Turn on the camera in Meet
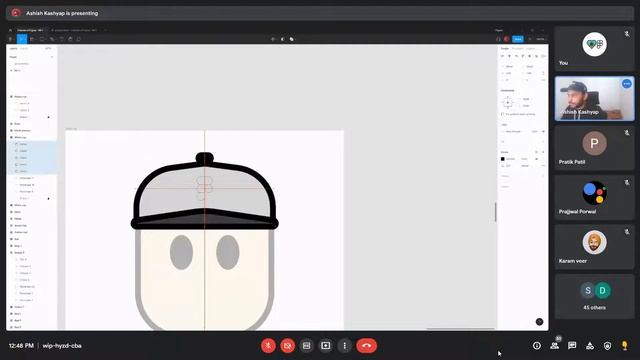The image size is (640, 360). click(x=287, y=346)
